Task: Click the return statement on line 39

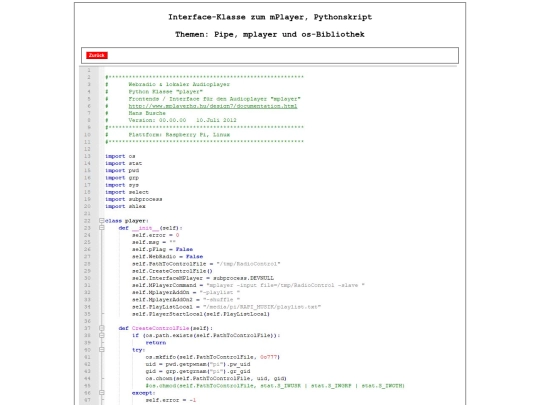Action: [156, 343]
